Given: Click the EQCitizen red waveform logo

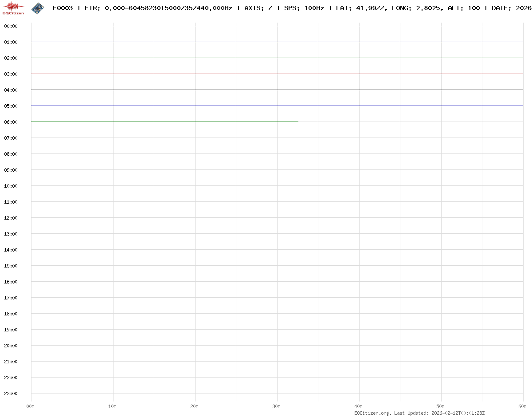Looking at the screenshot, I should [x=13, y=8].
